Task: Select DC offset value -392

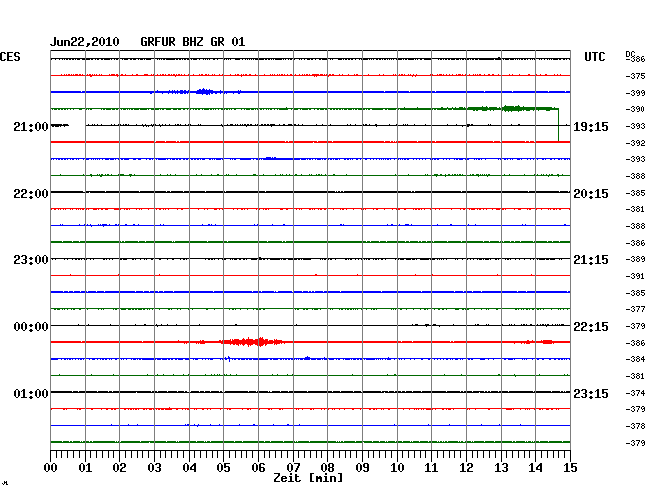Action: tap(635, 143)
